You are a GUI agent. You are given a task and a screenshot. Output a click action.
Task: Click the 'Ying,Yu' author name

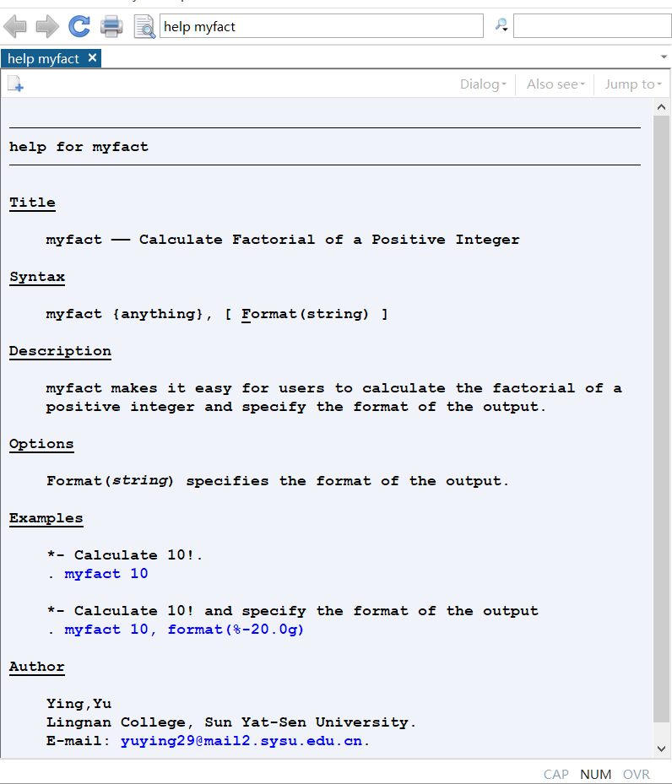coord(79,704)
